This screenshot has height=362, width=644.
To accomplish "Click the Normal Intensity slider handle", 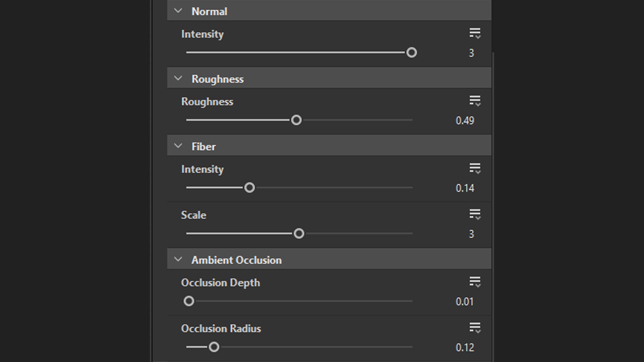I will pyautogui.click(x=412, y=53).
